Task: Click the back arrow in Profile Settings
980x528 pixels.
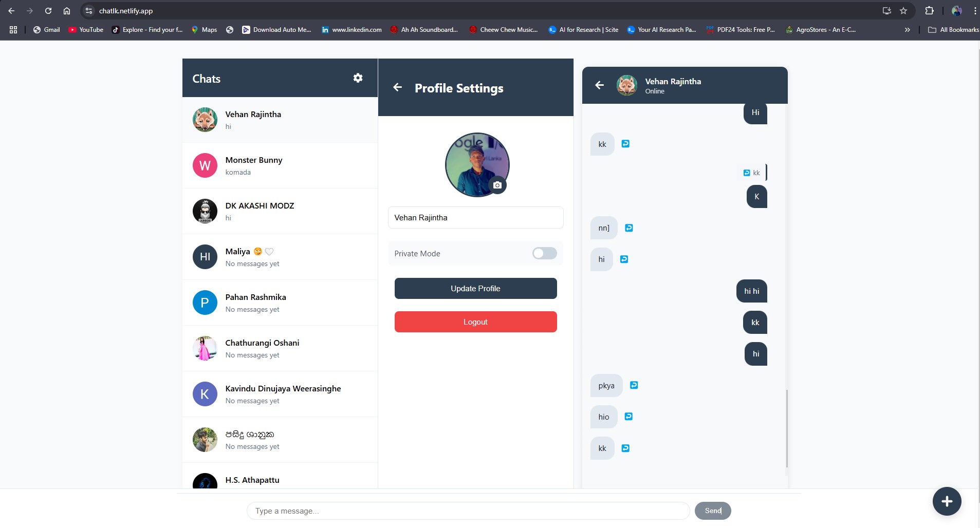Action: (398, 87)
